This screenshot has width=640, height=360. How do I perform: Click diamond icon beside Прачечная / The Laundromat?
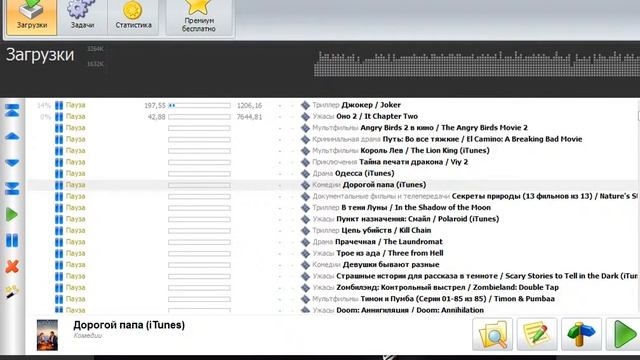305,242
